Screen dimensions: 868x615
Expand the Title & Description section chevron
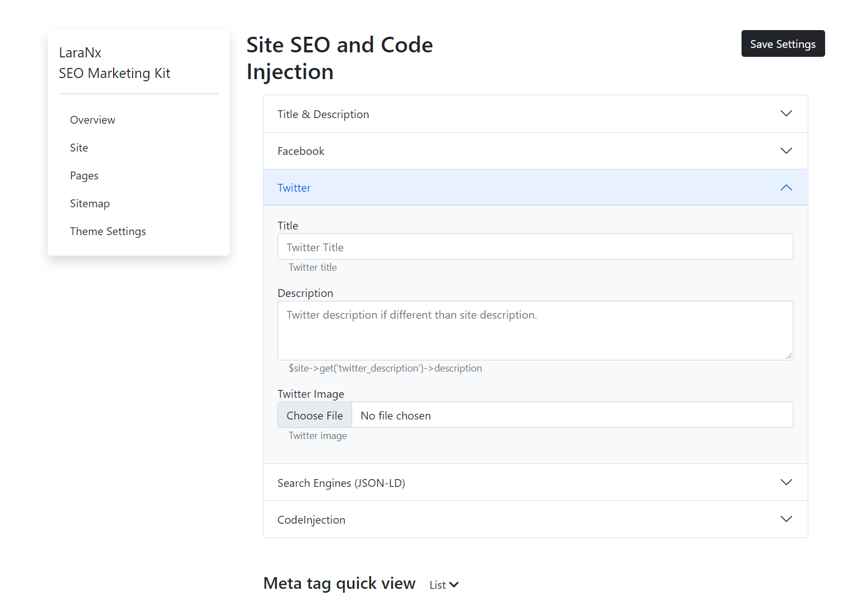coord(786,114)
